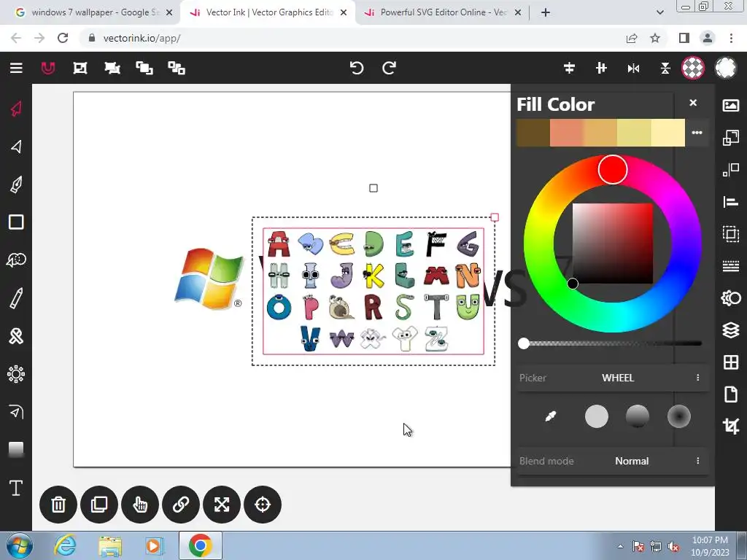
Task: Select the direct select arrow tool
Action: click(16, 146)
